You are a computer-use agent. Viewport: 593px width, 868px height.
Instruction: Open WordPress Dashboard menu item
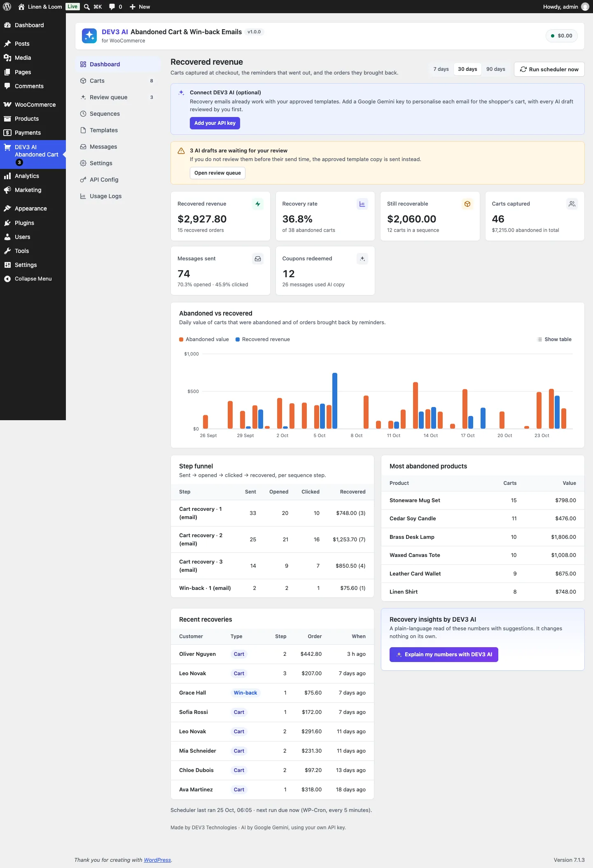pos(33,25)
